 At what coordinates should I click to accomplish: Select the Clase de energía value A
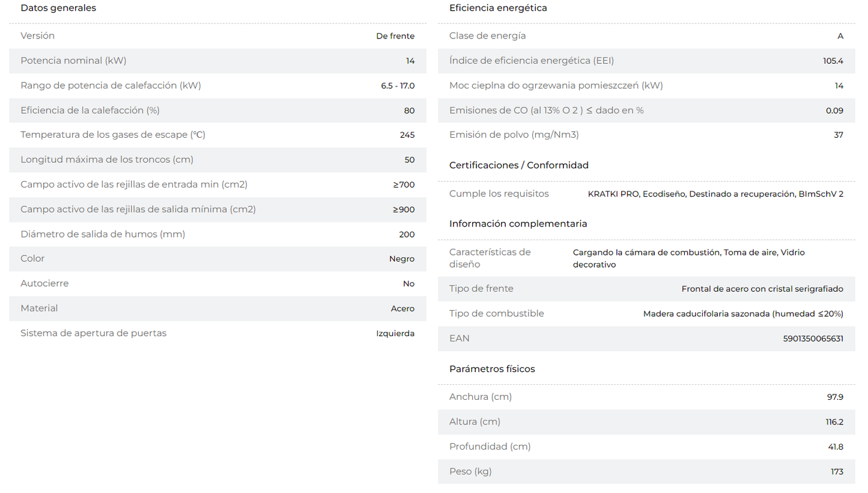pos(840,36)
